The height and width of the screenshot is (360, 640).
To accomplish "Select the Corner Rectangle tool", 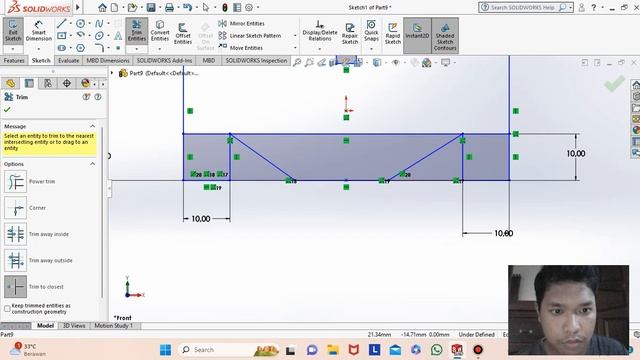I will (62, 36).
